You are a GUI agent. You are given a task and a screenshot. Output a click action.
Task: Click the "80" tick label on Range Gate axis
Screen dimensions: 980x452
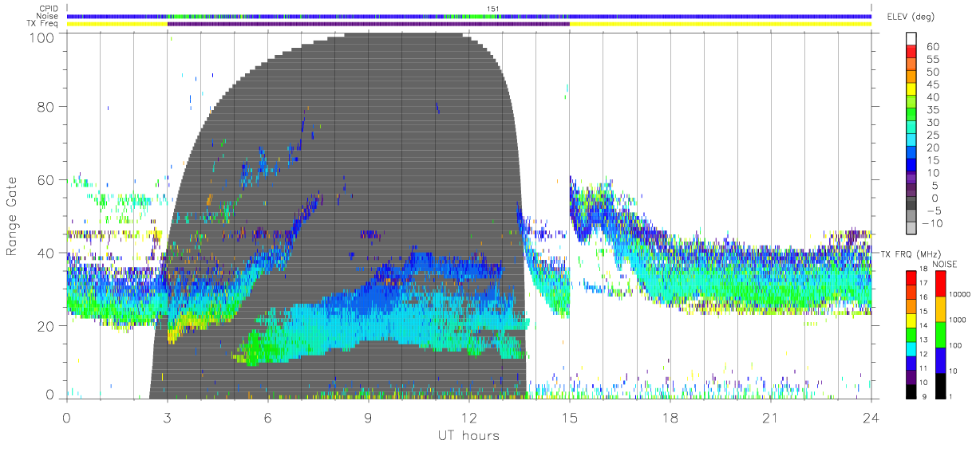[45, 107]
